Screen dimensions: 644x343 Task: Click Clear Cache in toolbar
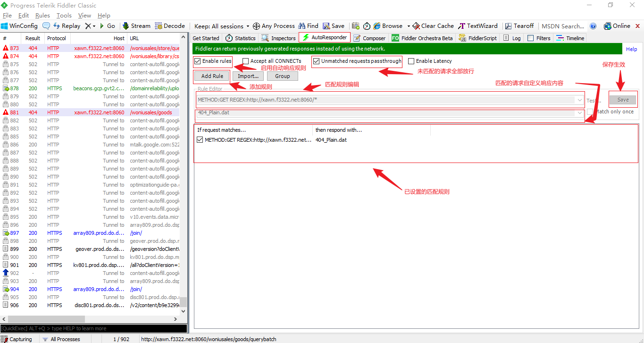[433, 26]
